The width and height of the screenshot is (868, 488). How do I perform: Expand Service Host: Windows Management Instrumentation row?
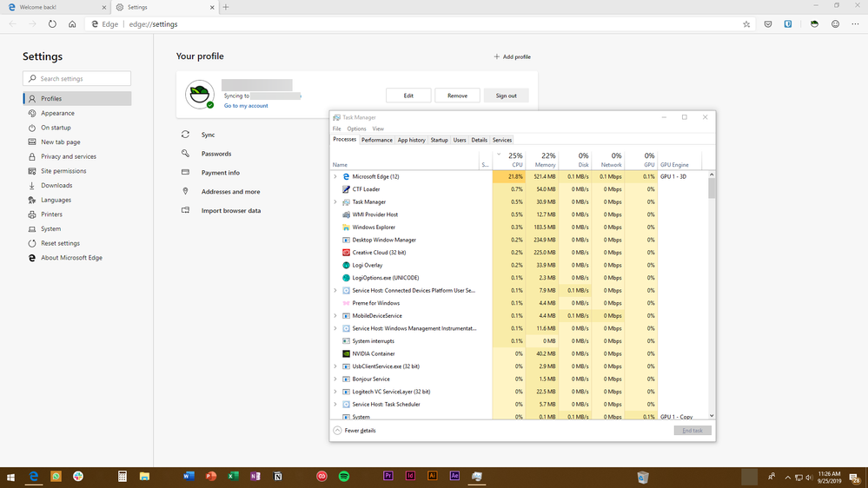click(x=335, y=328)
